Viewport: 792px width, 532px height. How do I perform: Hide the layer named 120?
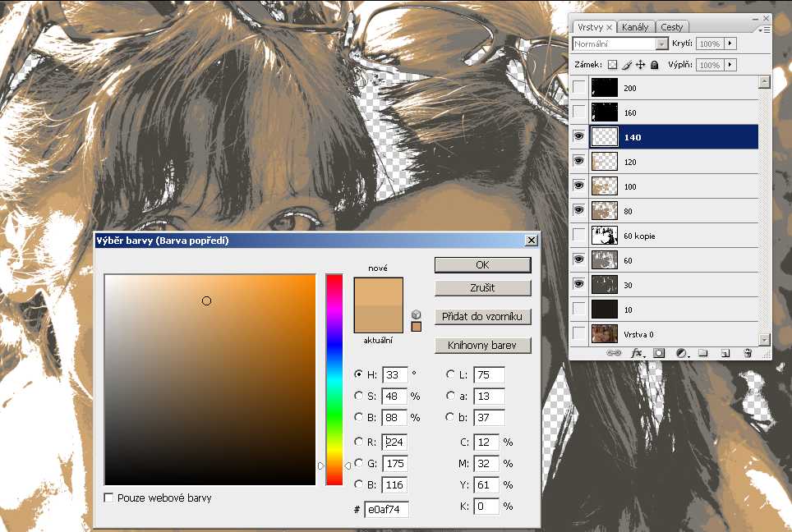pyautogui.click(x=579, y=162)
